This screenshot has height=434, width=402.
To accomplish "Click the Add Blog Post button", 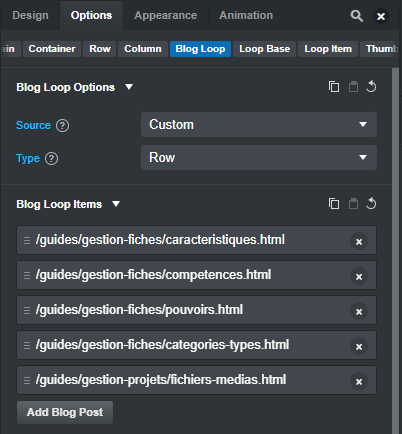I will point(65,412).
